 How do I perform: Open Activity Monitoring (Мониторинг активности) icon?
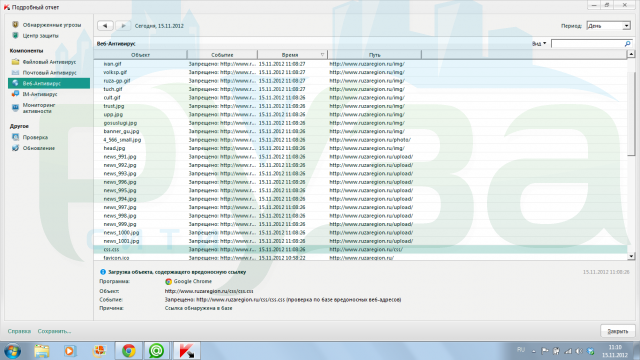16,108
